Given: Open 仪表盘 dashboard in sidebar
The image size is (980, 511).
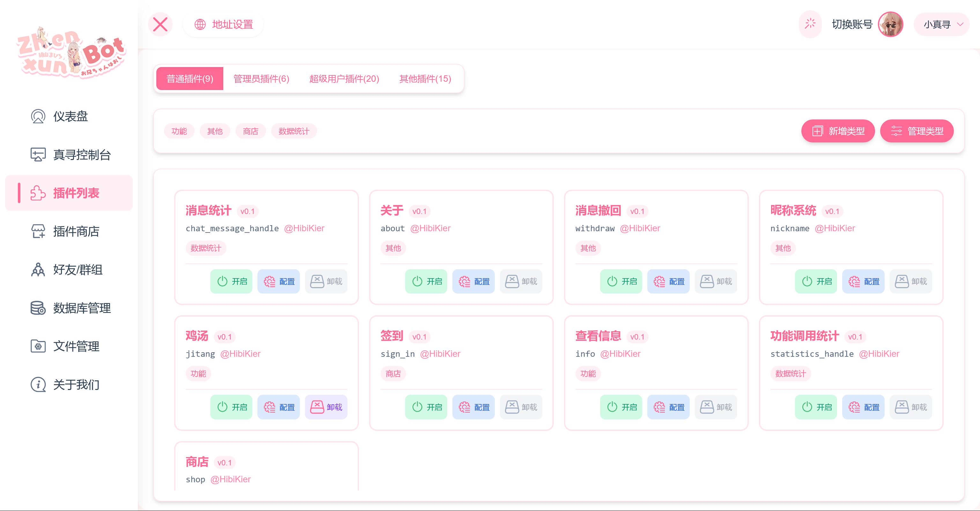Looking at the screenshot, I should click(70, 116).
